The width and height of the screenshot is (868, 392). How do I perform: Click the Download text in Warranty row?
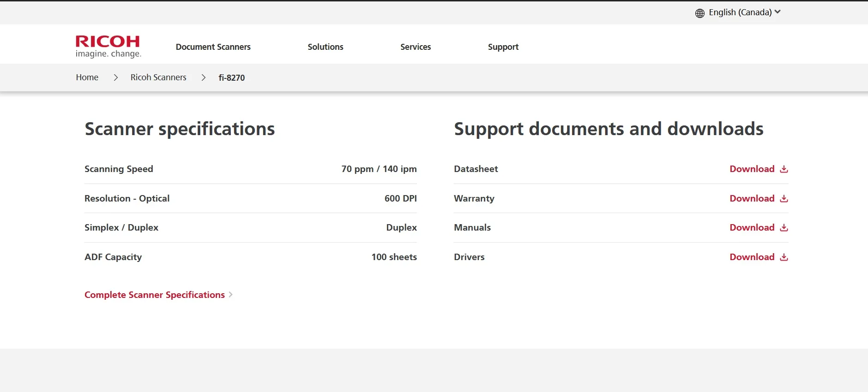click(752, 199)
